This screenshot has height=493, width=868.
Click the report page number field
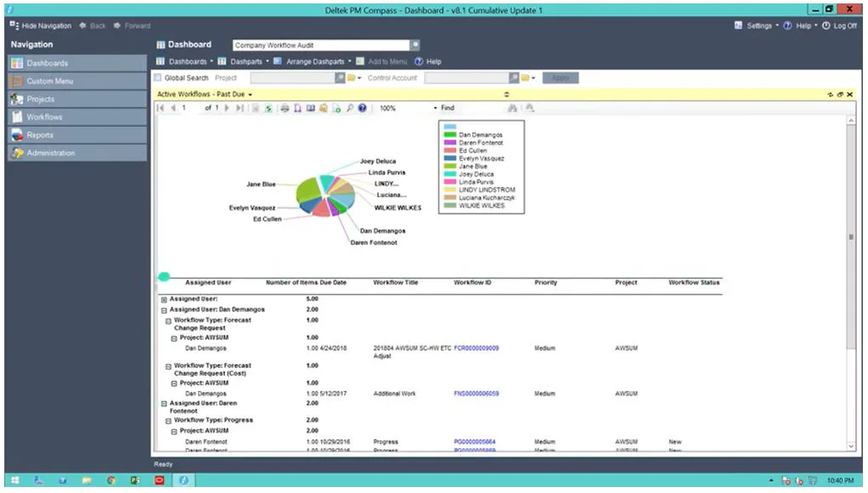tap(191, 108)
